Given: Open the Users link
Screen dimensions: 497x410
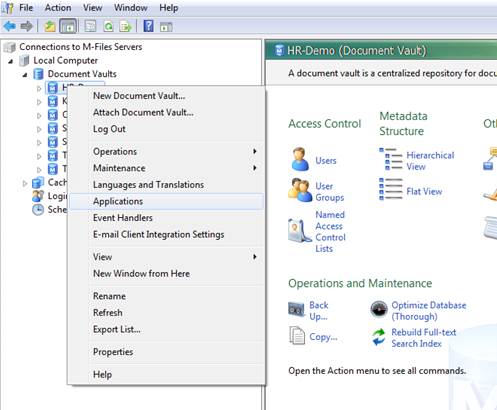Looking at the screenshot, I should click(326, 160).
